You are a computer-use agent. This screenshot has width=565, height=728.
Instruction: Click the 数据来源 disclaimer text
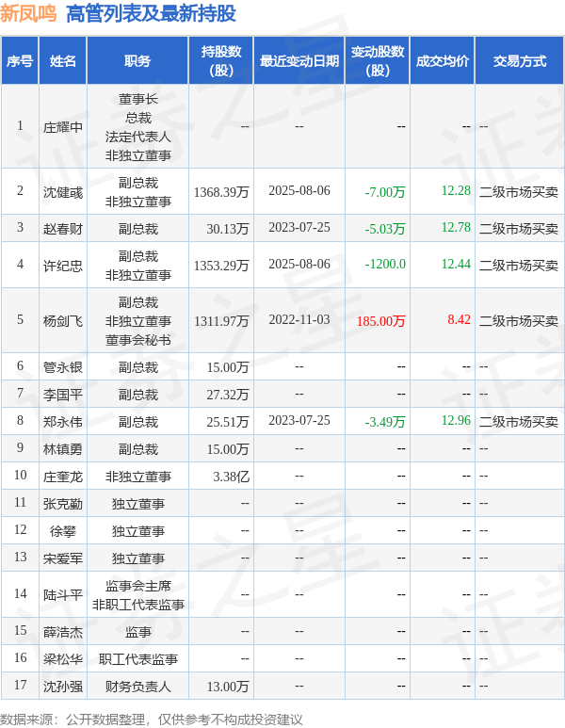point(152,720)
